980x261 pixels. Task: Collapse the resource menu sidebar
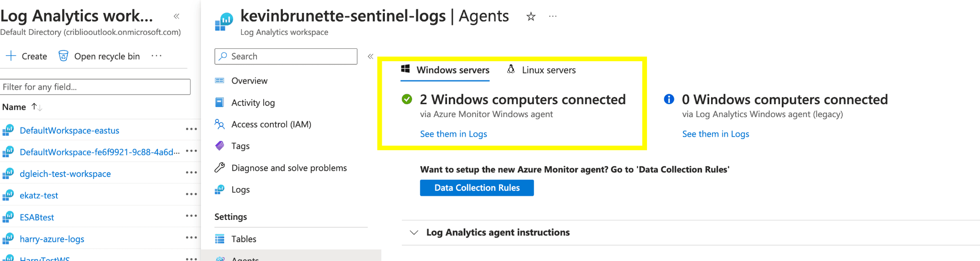(370, 56)
